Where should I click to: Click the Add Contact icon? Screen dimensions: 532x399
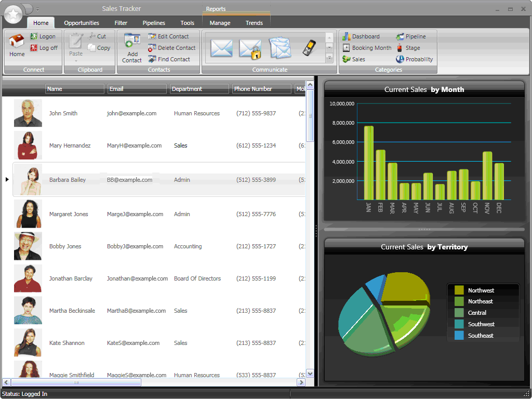click(132, 47)
